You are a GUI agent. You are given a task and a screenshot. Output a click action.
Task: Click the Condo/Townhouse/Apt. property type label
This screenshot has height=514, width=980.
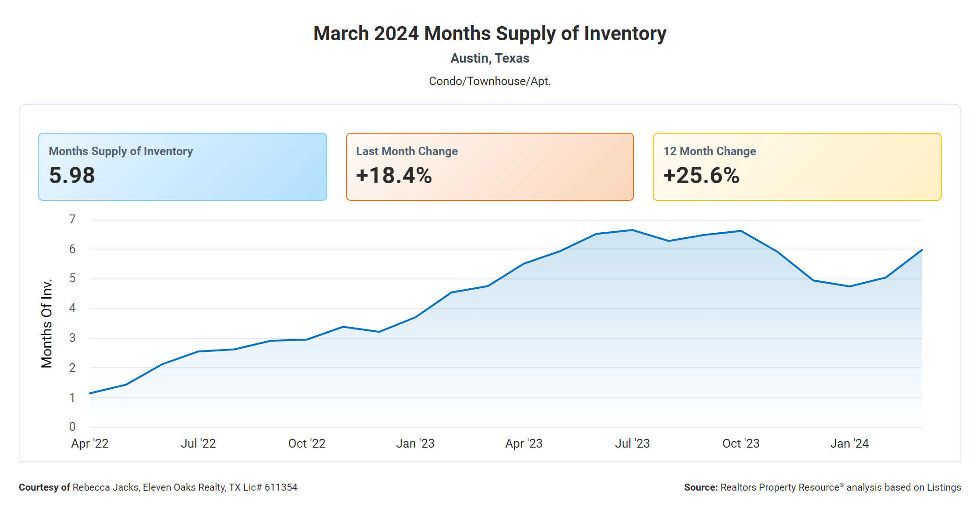(490, 81)
